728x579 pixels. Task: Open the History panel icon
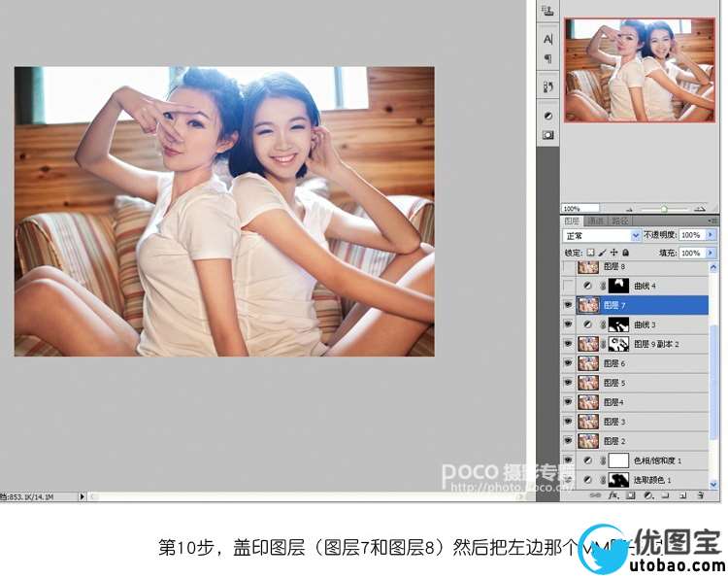pos(547,86)
